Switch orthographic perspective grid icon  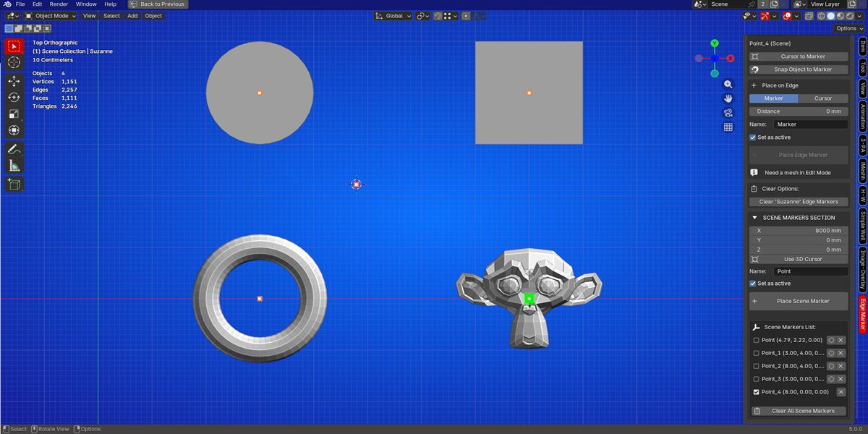point(728,127)
